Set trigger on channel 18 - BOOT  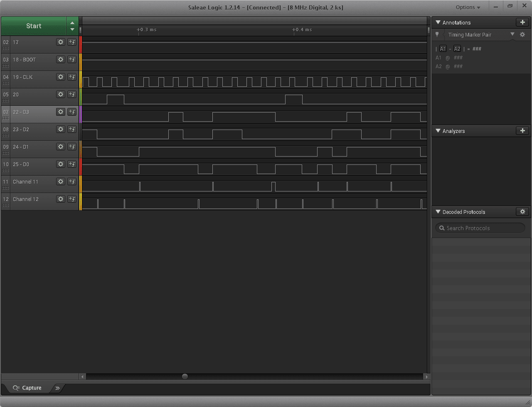click(x=72, y=59)
